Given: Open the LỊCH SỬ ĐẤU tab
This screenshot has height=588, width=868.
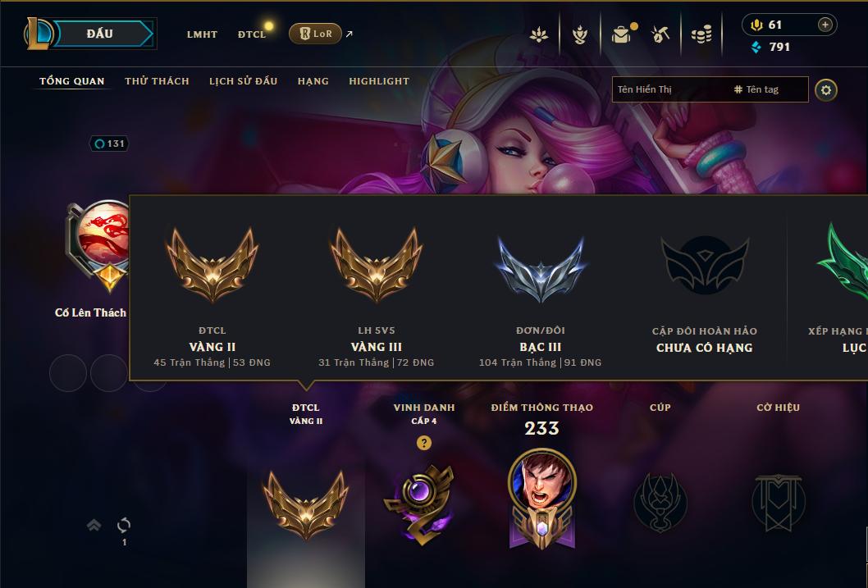Looking at the screenshot, I should click(243, 81).
